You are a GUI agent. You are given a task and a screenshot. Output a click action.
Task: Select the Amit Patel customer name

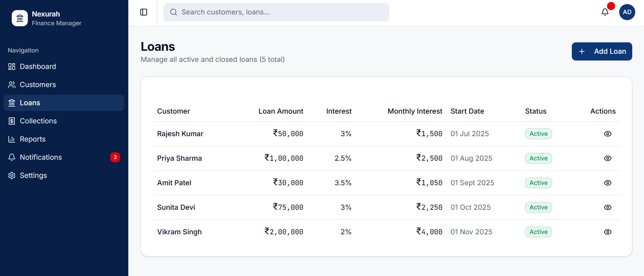click(174, 183)
